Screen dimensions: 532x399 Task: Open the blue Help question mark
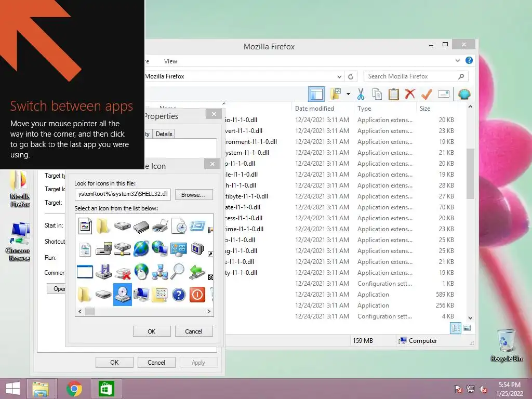point(469,60)
